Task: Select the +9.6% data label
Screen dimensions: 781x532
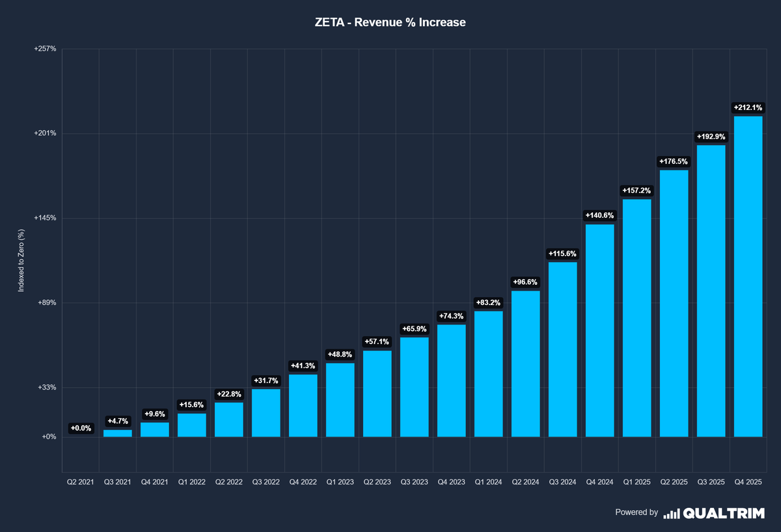Action: (x=154, y=414)
